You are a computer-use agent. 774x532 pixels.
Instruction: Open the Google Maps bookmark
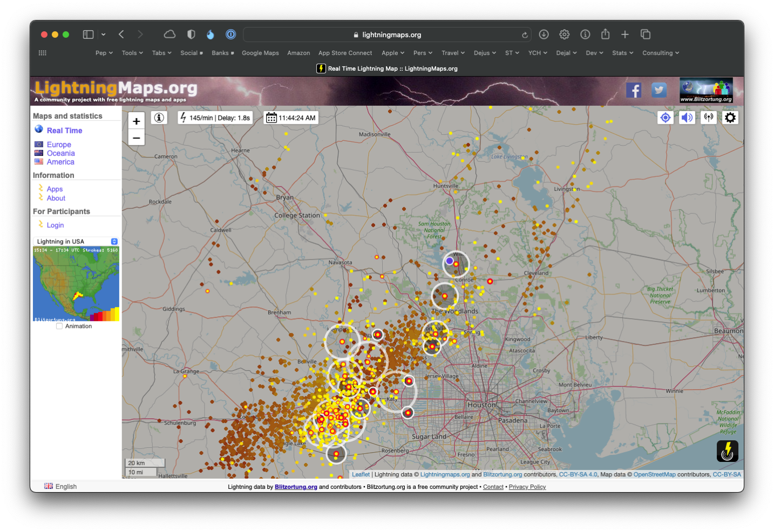point(260,53)
